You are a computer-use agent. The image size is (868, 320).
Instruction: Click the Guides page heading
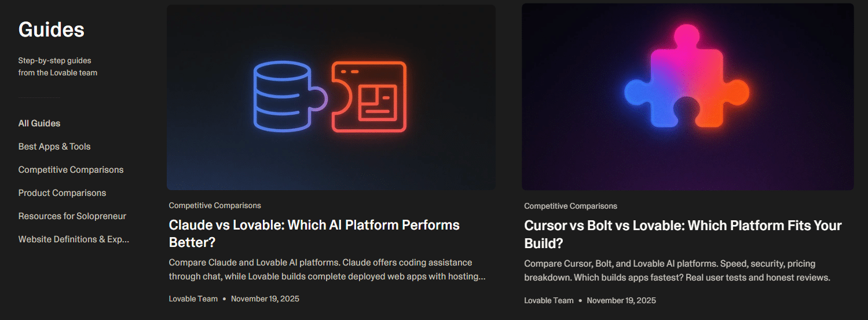51,30
